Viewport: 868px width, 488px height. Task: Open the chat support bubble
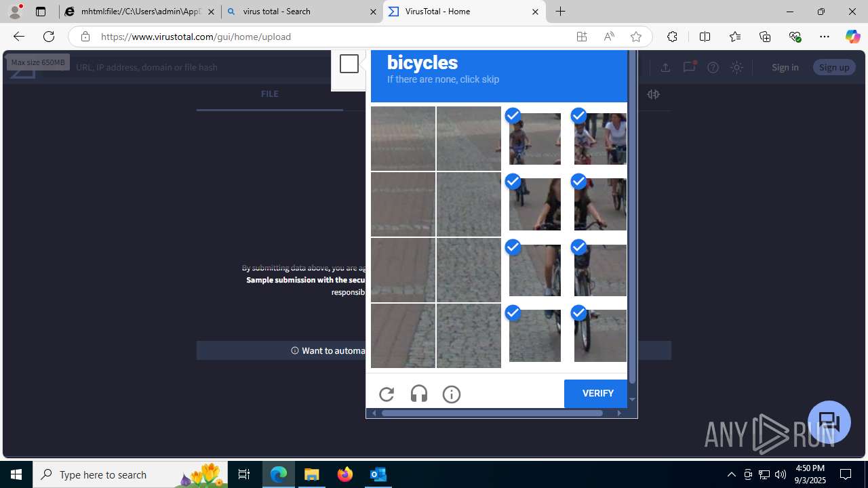(829, 422)
